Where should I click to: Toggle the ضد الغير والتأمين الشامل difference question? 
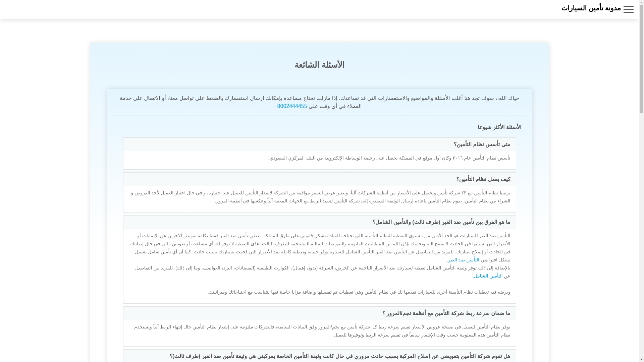[441, 222]
